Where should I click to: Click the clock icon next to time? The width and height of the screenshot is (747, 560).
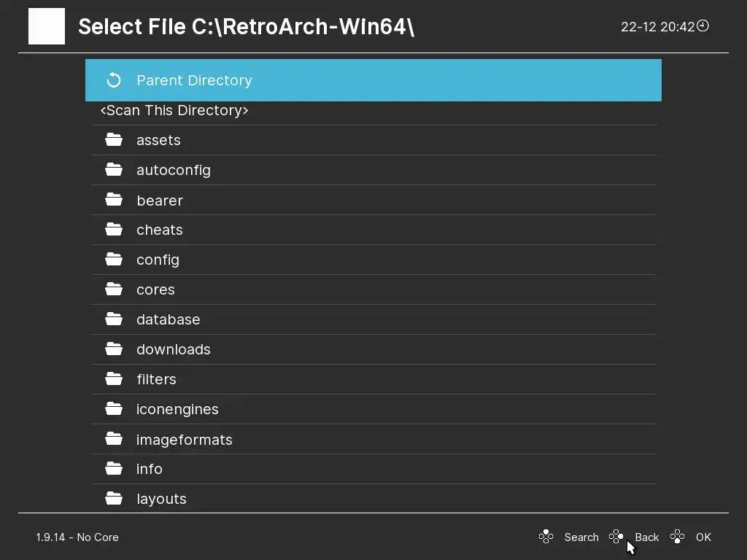coord(703,26)
